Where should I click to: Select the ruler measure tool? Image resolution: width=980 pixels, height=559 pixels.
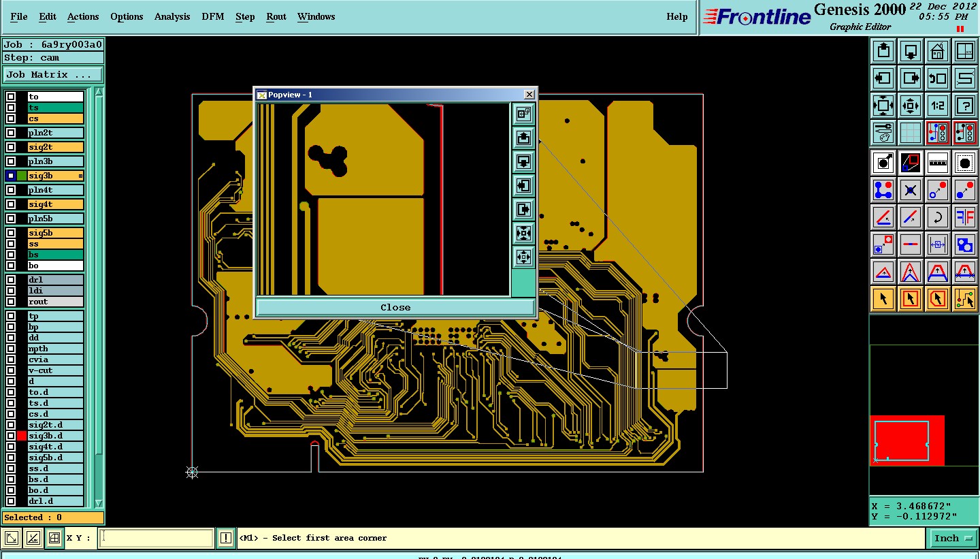pos(938,162)
